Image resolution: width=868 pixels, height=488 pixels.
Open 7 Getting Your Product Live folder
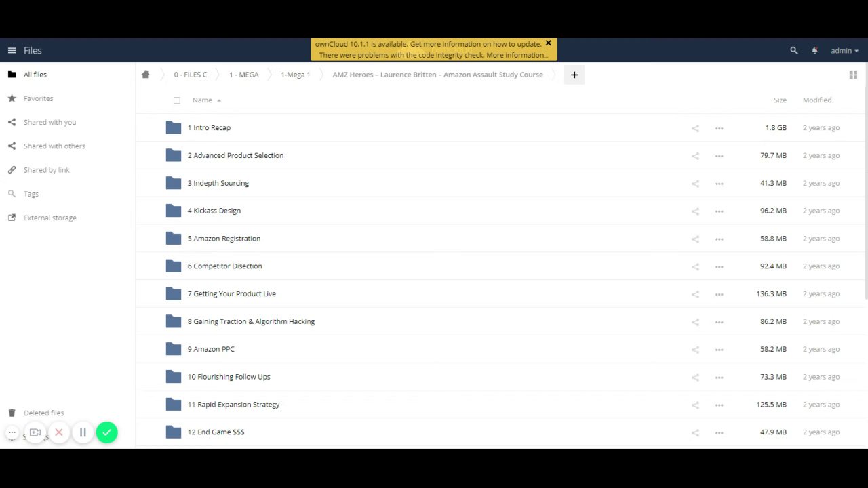tap(232, 294)
